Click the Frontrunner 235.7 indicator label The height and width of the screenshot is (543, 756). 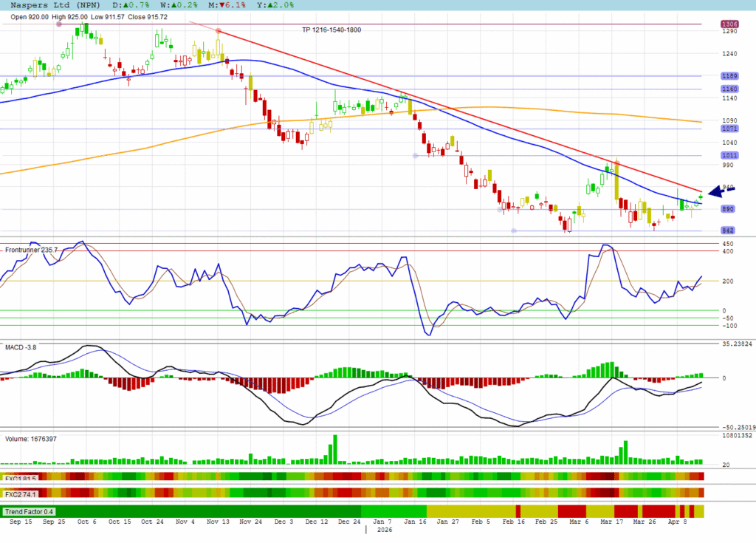31,250
